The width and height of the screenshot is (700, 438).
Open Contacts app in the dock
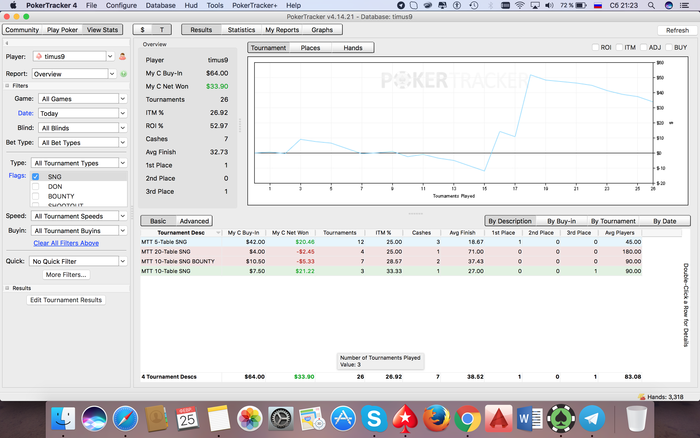pos(156,419)
